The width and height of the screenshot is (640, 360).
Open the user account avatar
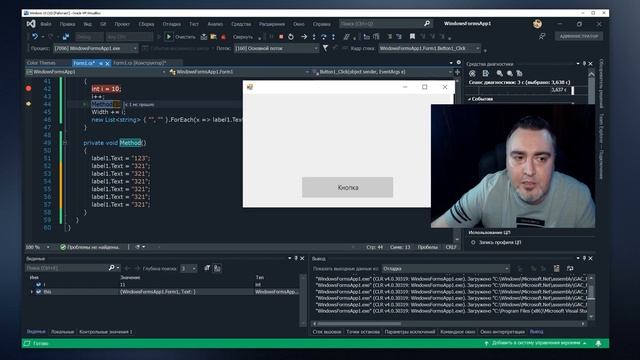click(x=538, y=24)
